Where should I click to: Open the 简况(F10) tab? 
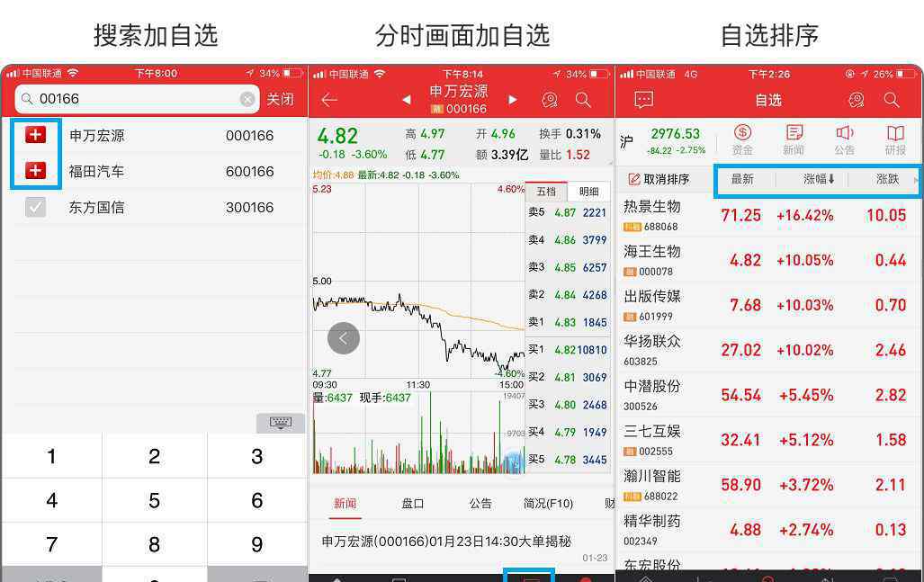tap(548, 504)
